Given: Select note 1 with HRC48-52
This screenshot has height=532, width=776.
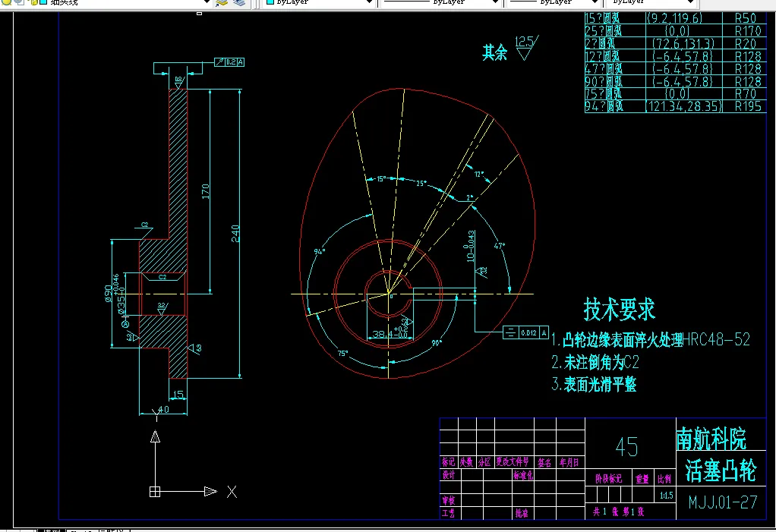Looking at the screenshot, I should pos(651,340).
